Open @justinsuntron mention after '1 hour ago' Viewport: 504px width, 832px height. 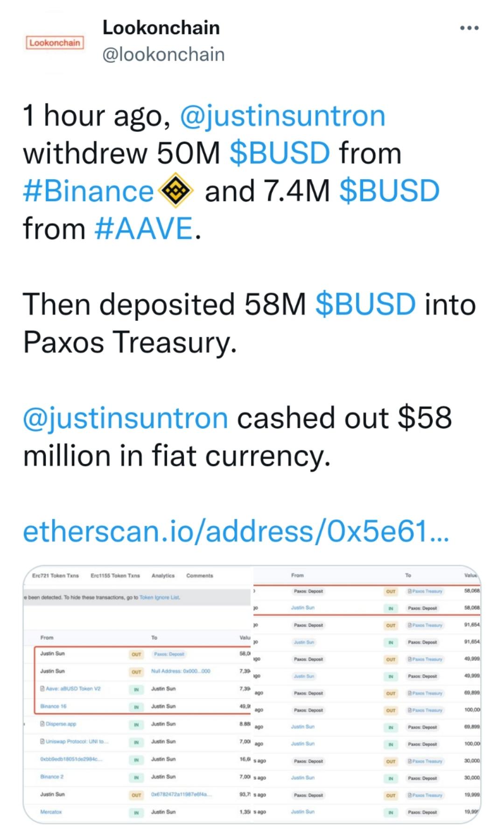(x=282, y=116)
